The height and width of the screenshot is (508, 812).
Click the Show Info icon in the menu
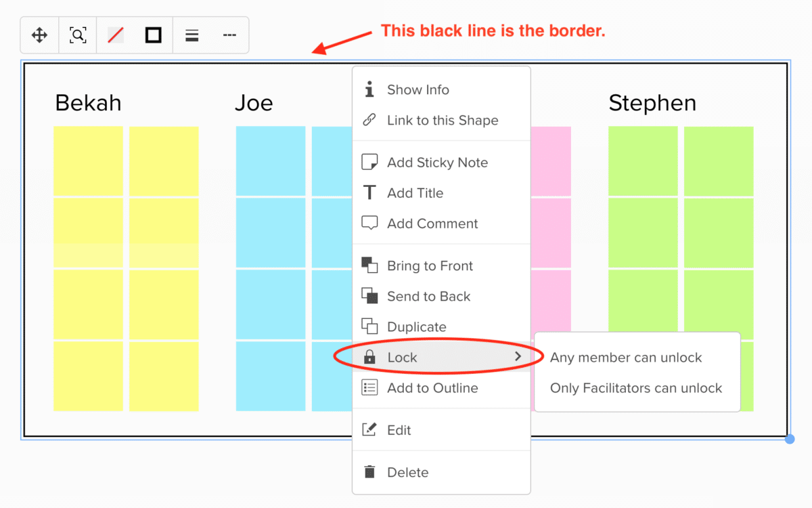pos(369,89)
